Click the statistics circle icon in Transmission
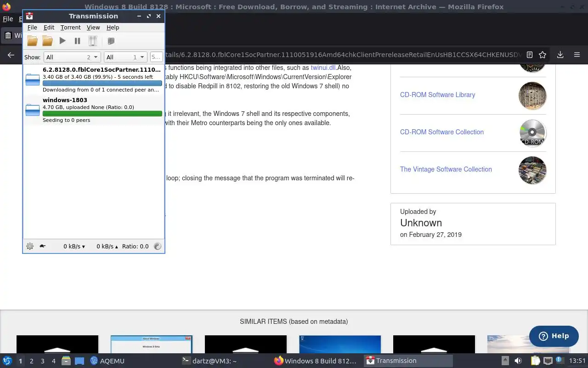The height and width of the screenshot is (368, 588). pos(158,246)
